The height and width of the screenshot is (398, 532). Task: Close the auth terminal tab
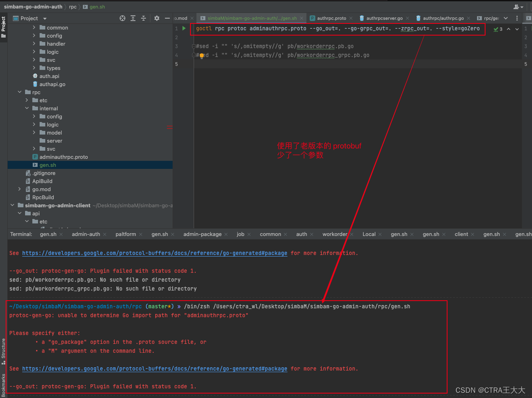click(312, 234)
